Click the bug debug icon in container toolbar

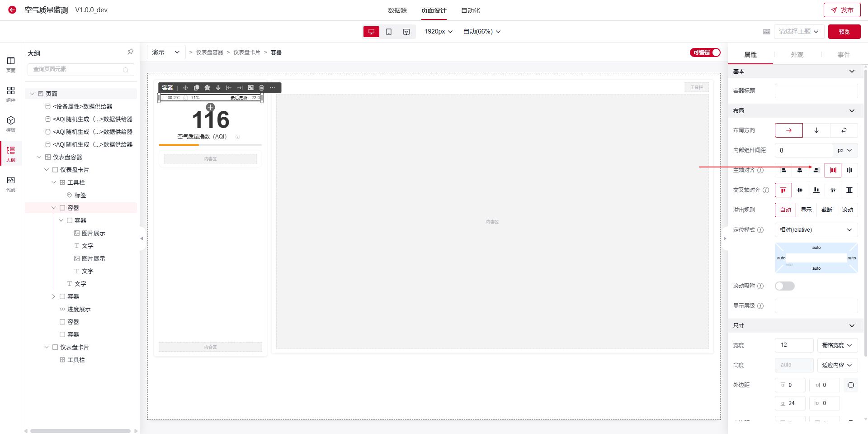pos(207,88)
